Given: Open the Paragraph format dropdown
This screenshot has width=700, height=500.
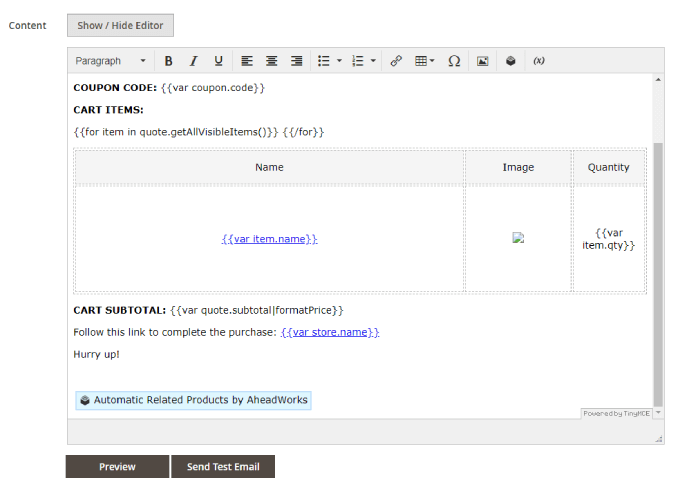Looking at the screenshot, I should tap(110, 61).
